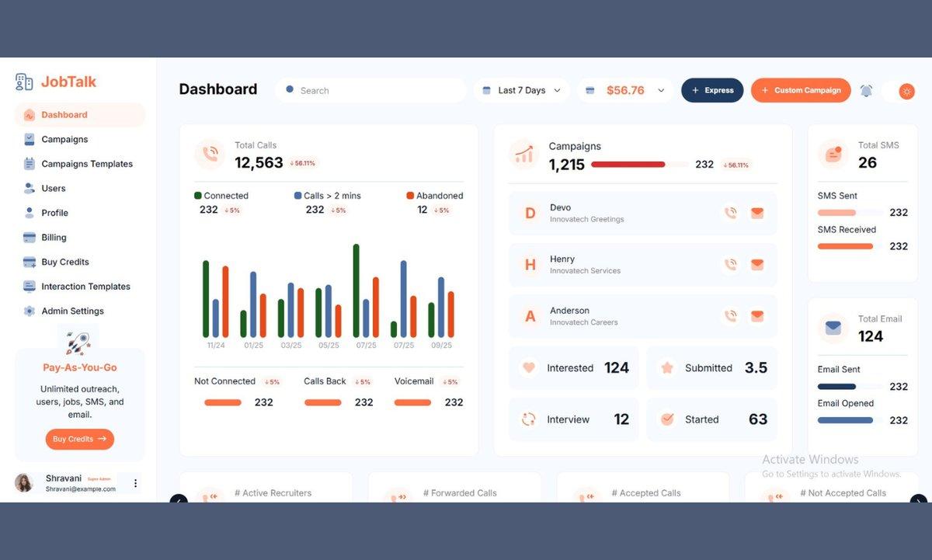The height and width of the screenshot is (560, 932).
Task: Click the Interview card's circular icon
Action: tap(529, 419)
